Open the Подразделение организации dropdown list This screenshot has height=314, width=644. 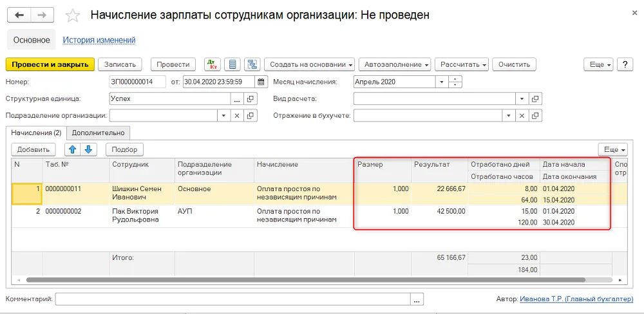(x=223, y=116)
